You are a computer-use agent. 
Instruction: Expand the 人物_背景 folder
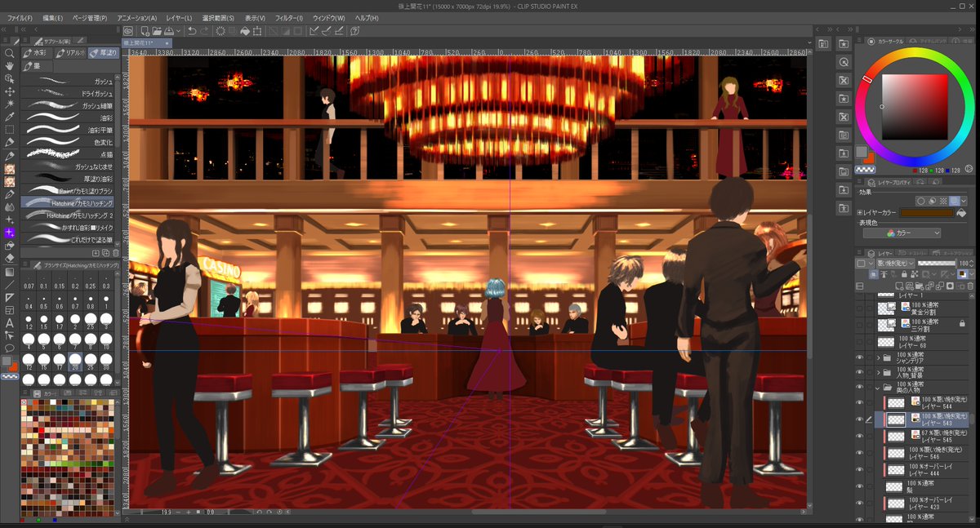[879, 372]
